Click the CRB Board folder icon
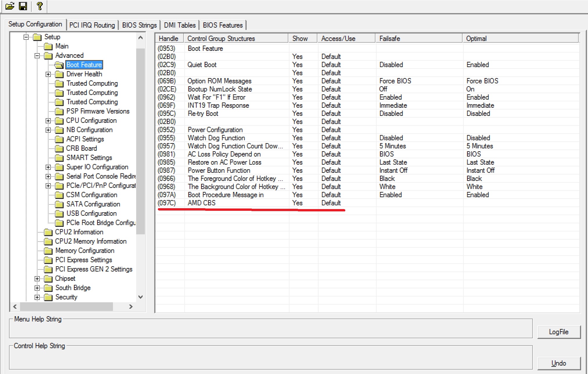 coord(59,149)
